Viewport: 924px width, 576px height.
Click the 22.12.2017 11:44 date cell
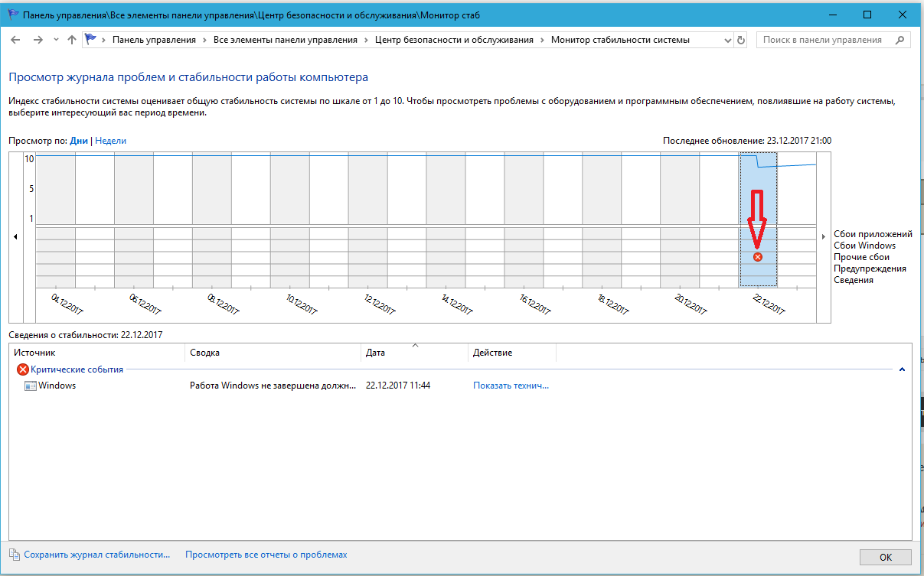398,386
